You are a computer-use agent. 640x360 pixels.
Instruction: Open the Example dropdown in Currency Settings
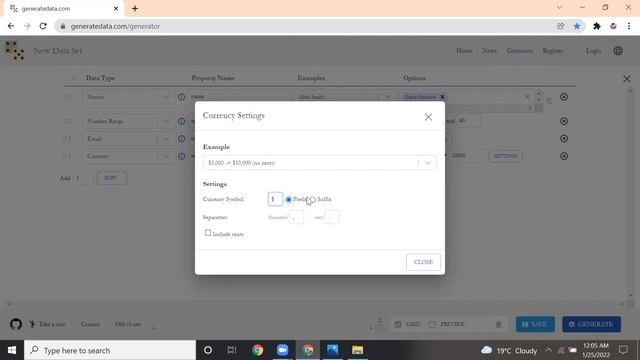[320, 163]
